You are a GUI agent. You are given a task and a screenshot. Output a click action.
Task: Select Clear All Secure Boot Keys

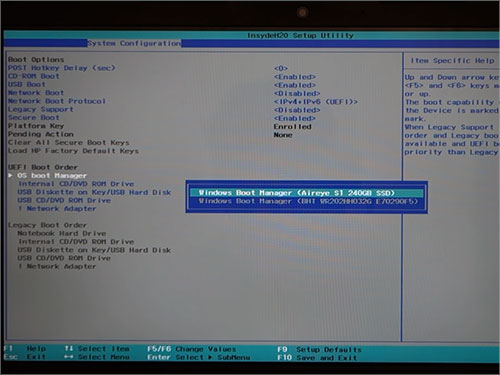(x=69, y=143)
